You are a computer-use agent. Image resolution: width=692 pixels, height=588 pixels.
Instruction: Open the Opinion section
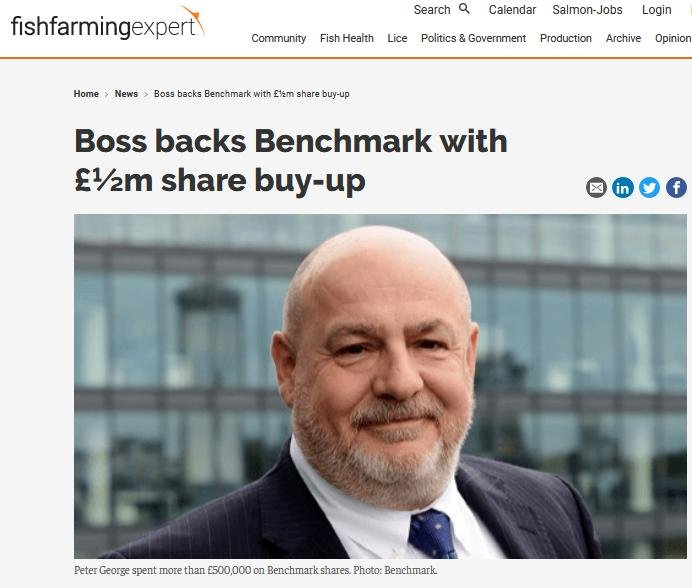tap(673, 38)
